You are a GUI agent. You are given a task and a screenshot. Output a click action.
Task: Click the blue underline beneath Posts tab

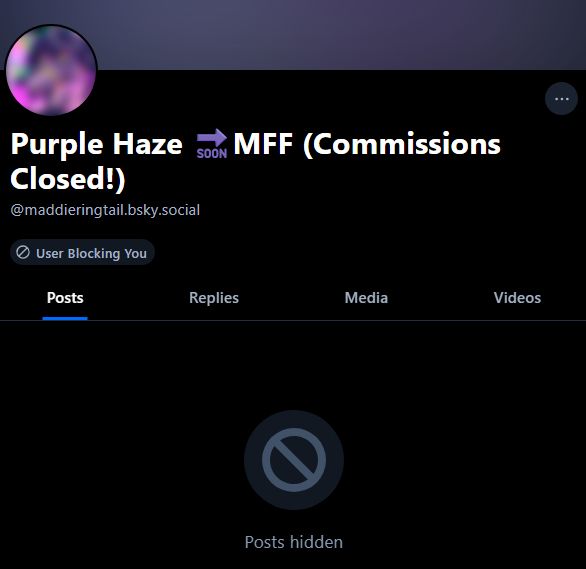coord(65,318)
